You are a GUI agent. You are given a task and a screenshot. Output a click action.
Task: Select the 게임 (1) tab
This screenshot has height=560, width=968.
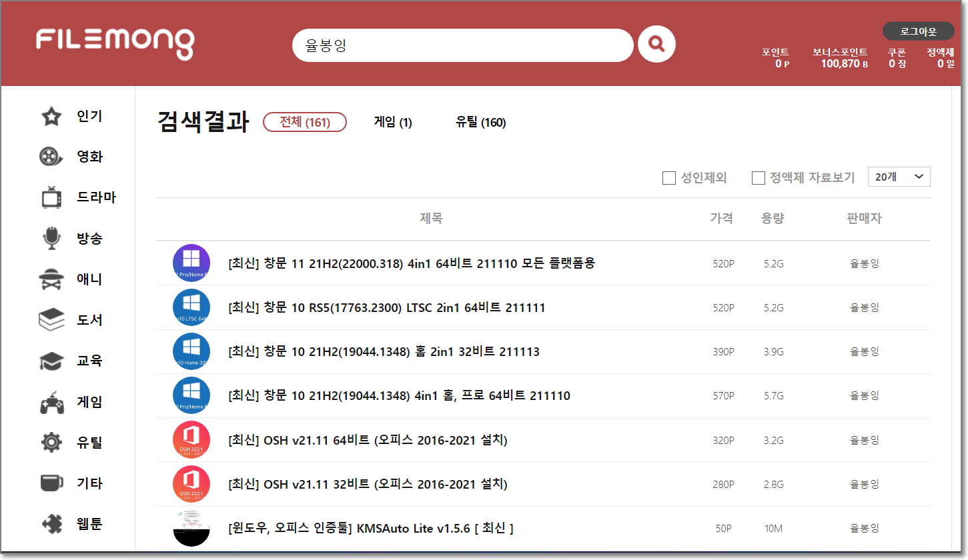point(393,123)
